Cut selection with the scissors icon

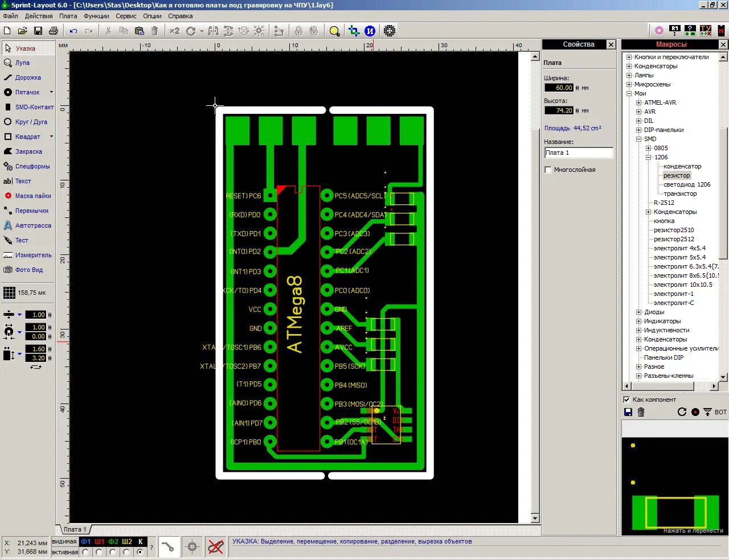tap(108, 31)
